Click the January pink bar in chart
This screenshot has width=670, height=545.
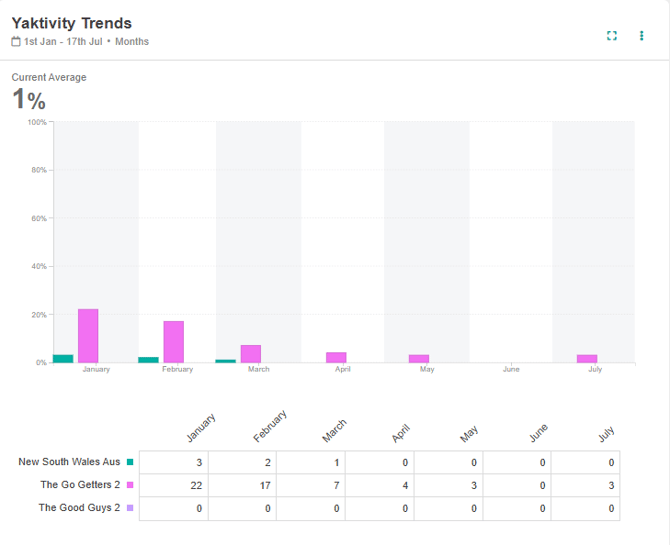coord(88,336)
